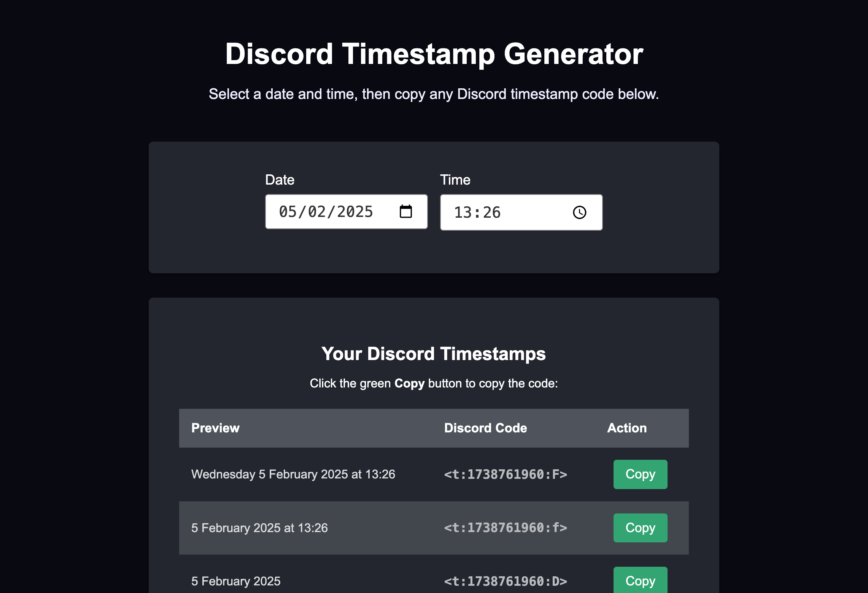Click the Preview column header
Image resolution: width=868 pixels, height=593 pixels.
coord(215,428)
